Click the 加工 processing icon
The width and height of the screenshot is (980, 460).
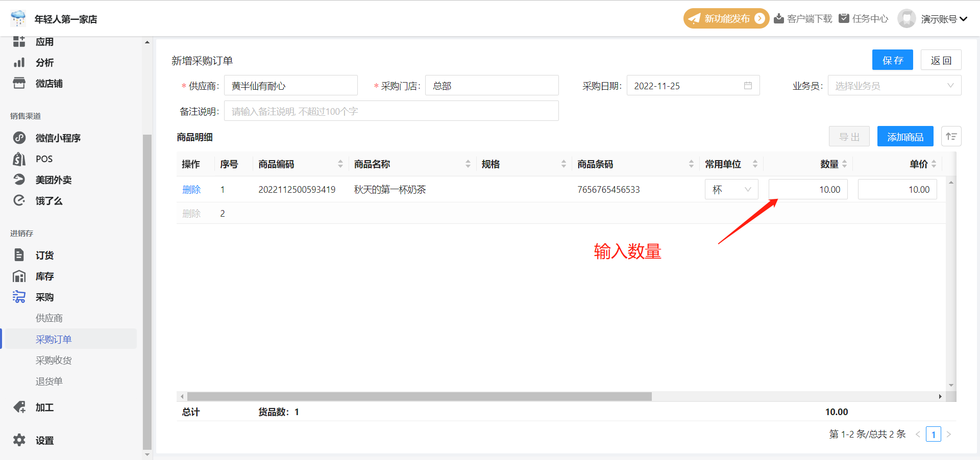(x=19, y=407)
